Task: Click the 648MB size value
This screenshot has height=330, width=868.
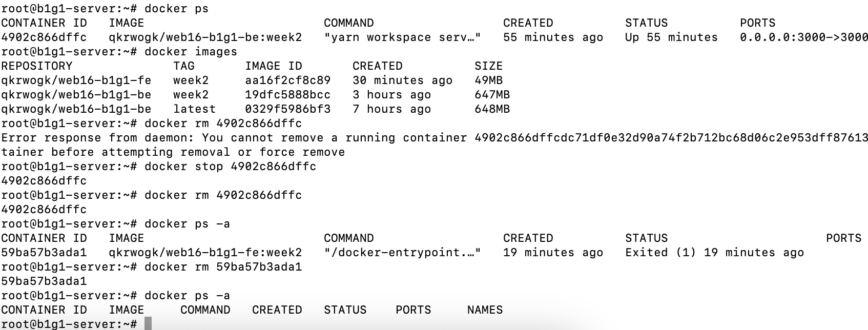Action: pyautogui.click(x=492, y=109)
